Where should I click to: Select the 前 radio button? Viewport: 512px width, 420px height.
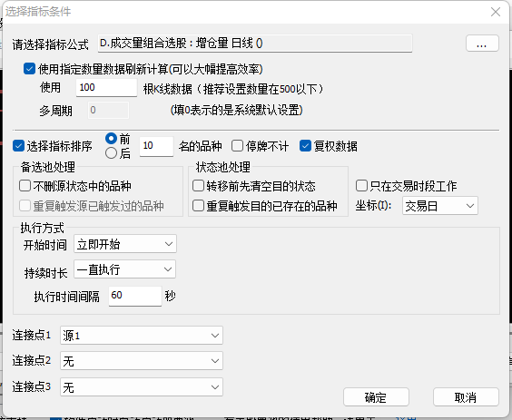[x=111, y=139]
